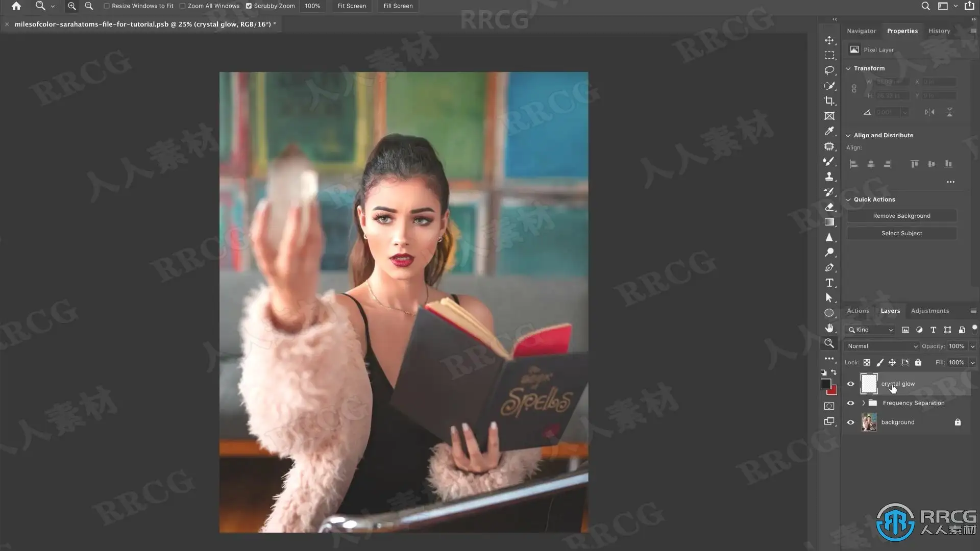Image resolution: width=980 pixels, height=551 pixels.
Task: Select the background layer thumbnail
Action: [869, 422]
